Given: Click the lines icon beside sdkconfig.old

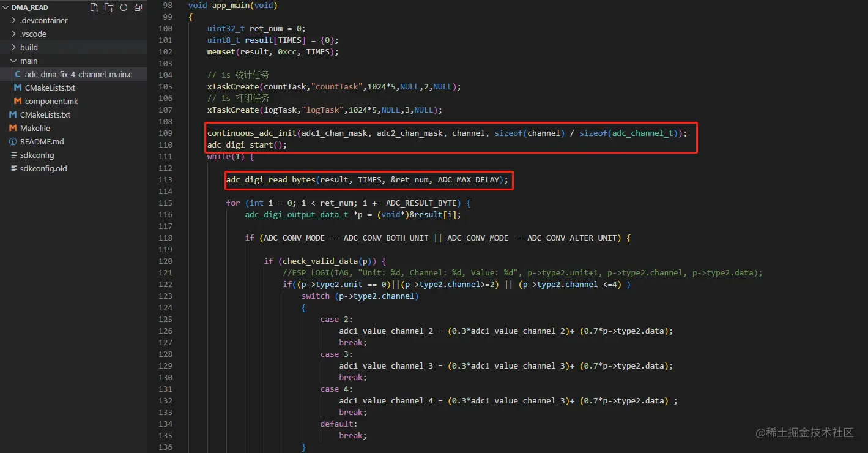Looking at the screenshot, I should (13, 168).
